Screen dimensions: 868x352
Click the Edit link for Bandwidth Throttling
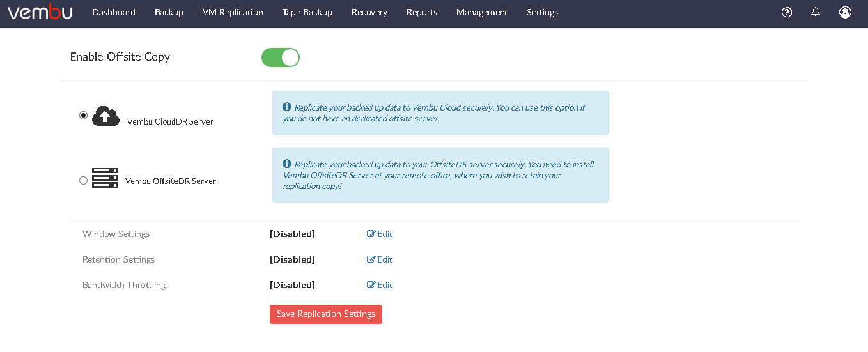tap(385, 285)
